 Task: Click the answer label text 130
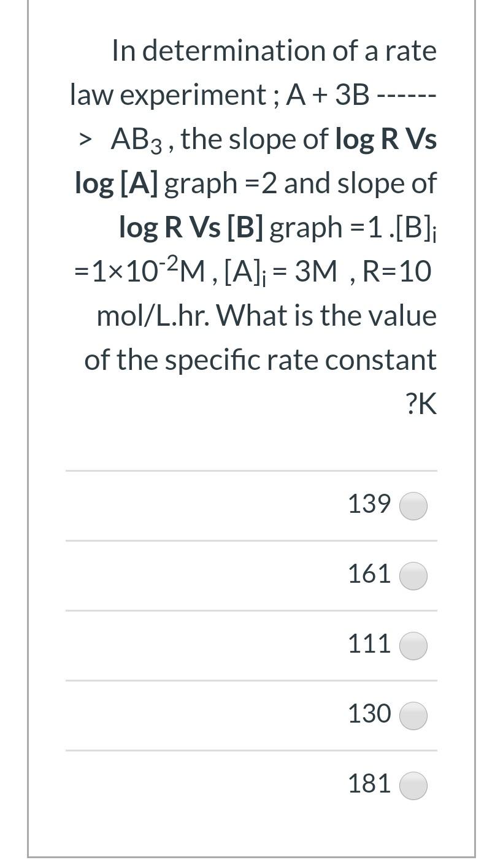(369, 713)
